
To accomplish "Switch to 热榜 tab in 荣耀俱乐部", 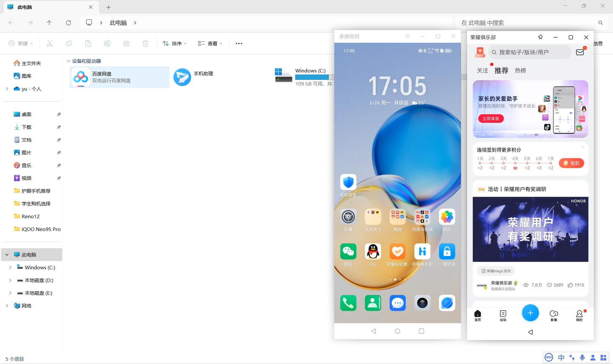I will click(x=520, y=71).
